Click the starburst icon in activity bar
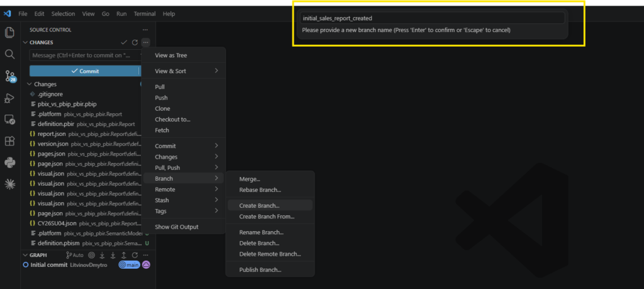The image size is (644, 289). click(x=9, y=184)
